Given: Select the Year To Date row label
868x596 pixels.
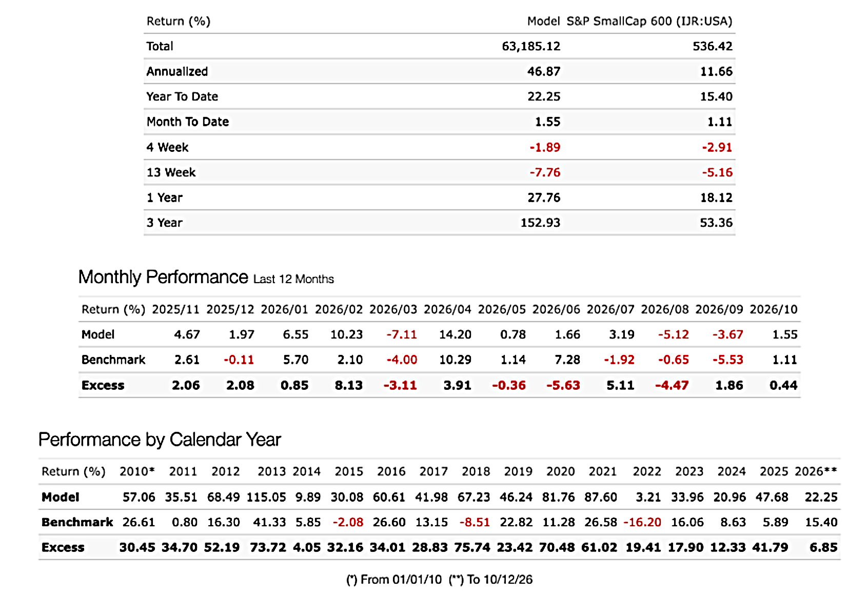Looking at the screenshot, I should (182, 96).
